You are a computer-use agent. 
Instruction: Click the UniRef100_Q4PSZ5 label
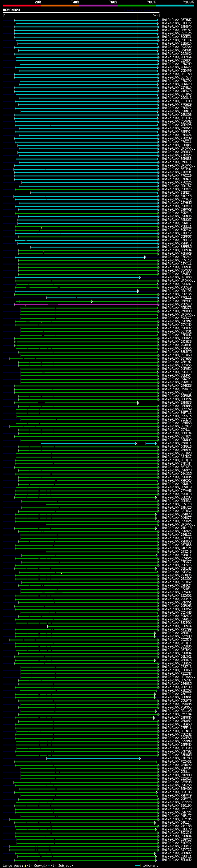click(x=176, y=91)
